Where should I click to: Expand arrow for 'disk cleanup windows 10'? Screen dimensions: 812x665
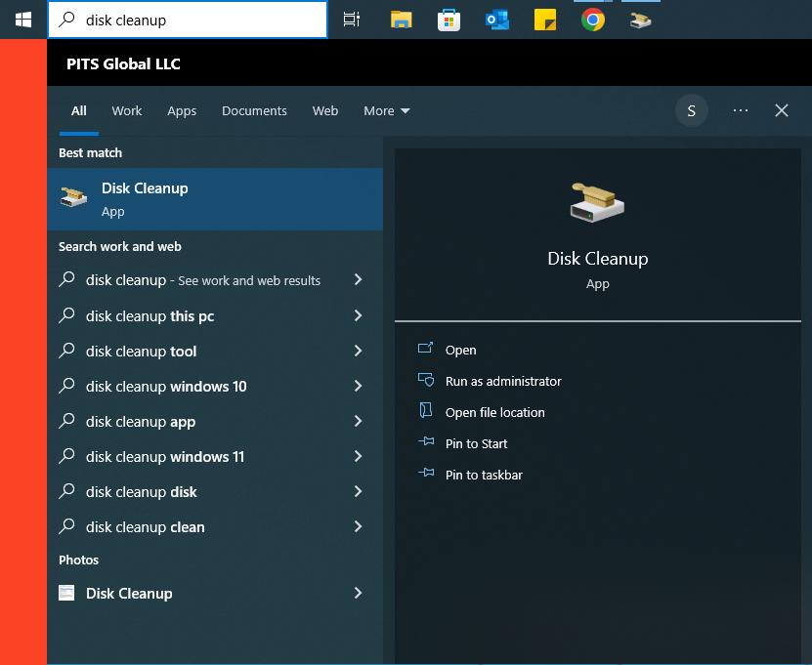[358, 386]
